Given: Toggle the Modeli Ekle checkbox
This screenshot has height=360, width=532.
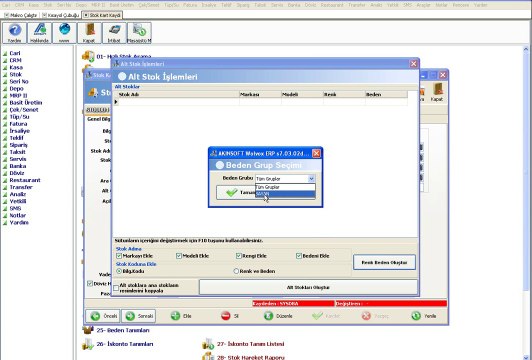Looking at the screenshot, I should pyautogui.click(x=179, y=256).
